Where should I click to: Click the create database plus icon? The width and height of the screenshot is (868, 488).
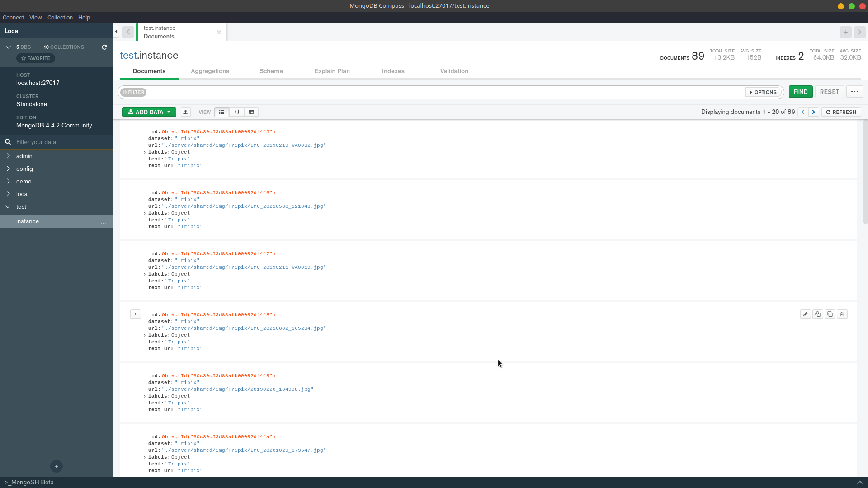pos(57,466)
